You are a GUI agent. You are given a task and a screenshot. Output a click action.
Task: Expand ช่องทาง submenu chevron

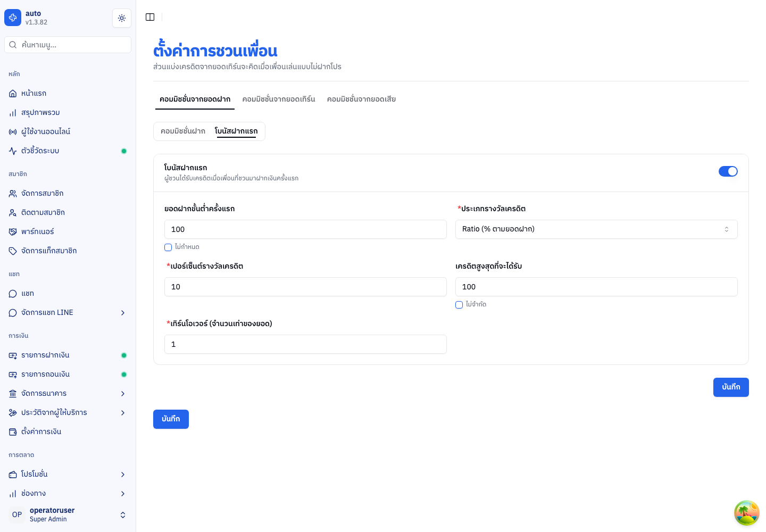click(x=123, y=494)
